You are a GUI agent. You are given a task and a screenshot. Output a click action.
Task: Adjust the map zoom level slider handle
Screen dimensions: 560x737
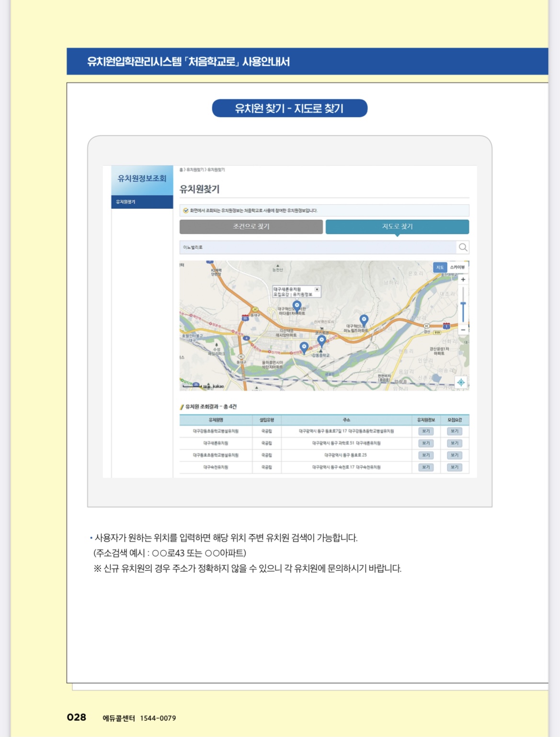[463, 304]
